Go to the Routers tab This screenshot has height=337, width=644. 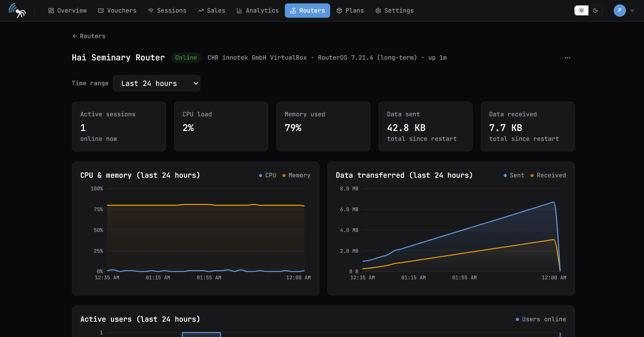(307, 11)
